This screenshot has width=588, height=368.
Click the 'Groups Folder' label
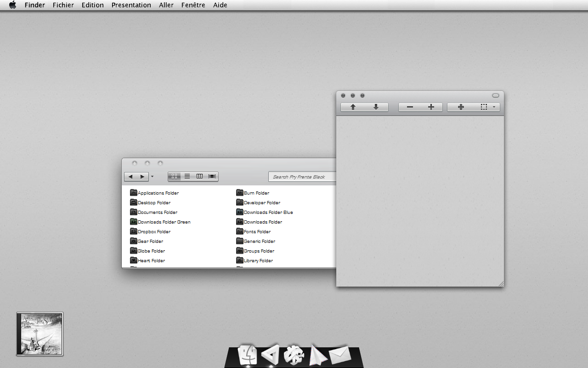click(259, 251)
